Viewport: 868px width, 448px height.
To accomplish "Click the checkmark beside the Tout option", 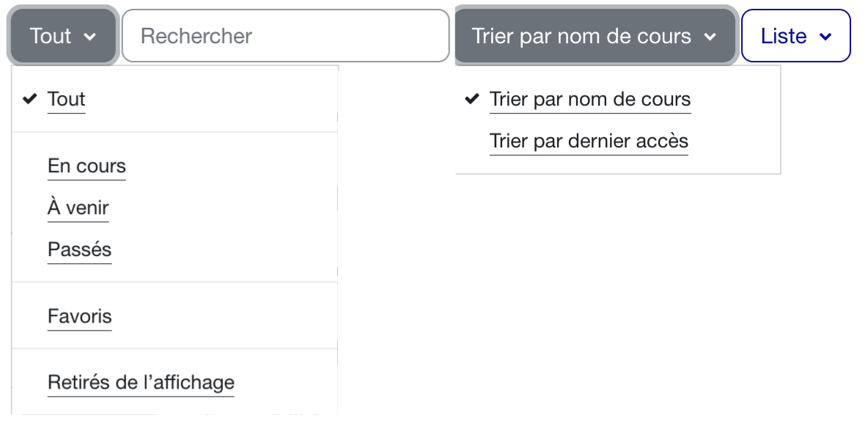I will click(x=30, y=99).
